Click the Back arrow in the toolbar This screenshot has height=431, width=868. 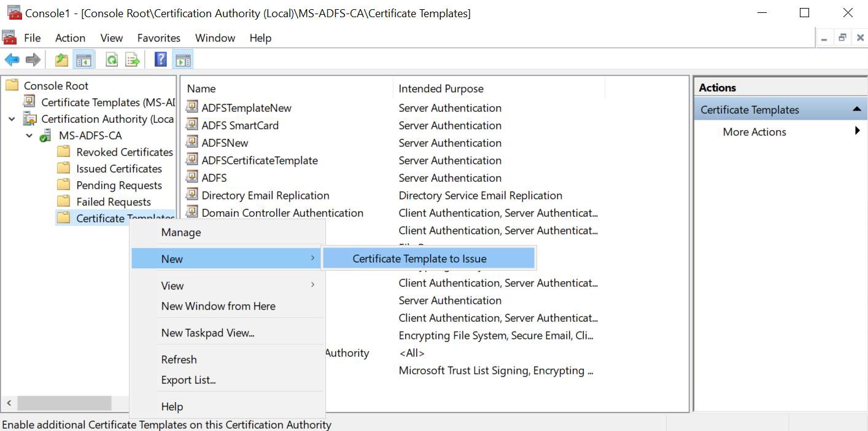(12, 60)
